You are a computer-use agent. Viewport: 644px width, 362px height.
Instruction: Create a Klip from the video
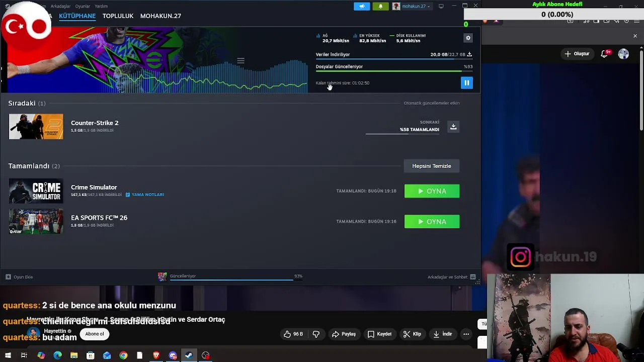(412, 334)
